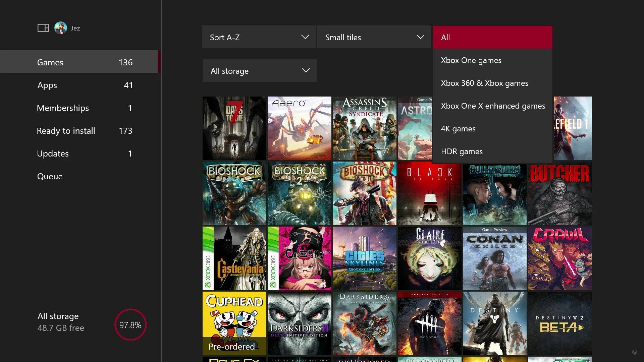Filter by Xbox One X enhanced games

tap(493, 106)
